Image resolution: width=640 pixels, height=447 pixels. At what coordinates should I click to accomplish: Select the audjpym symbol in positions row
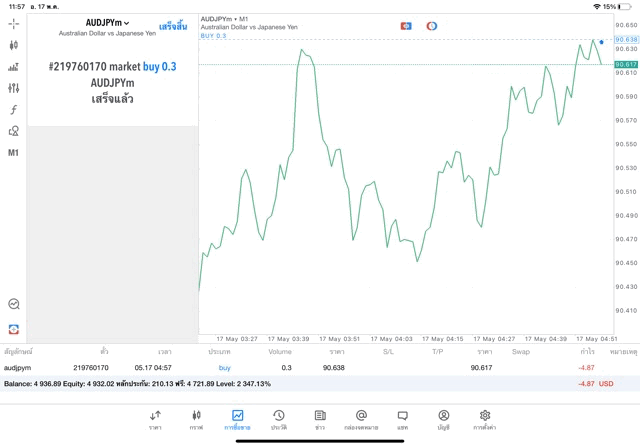point(18,368)
